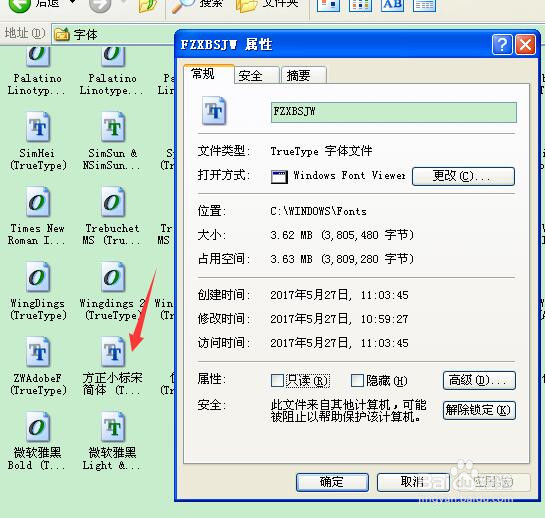Viewport: 545px width, 518px height.
Task: Click the 确定 button
Action: (332, 482)
